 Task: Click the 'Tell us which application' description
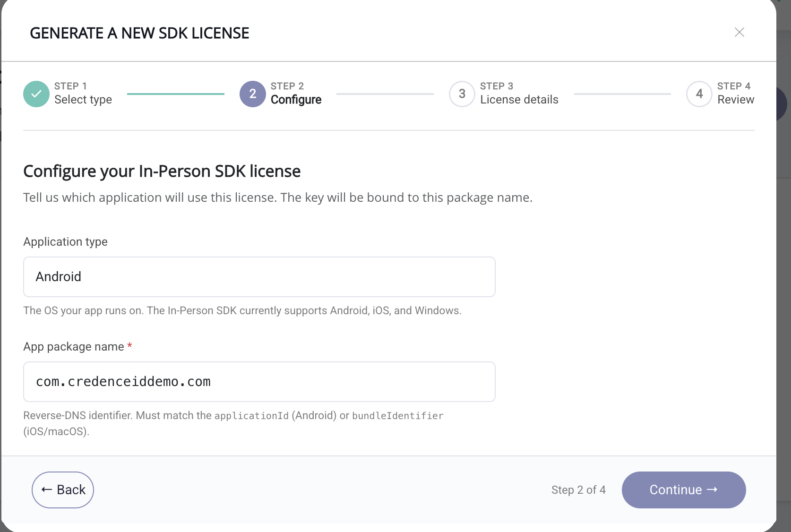(x=278, y=197)
